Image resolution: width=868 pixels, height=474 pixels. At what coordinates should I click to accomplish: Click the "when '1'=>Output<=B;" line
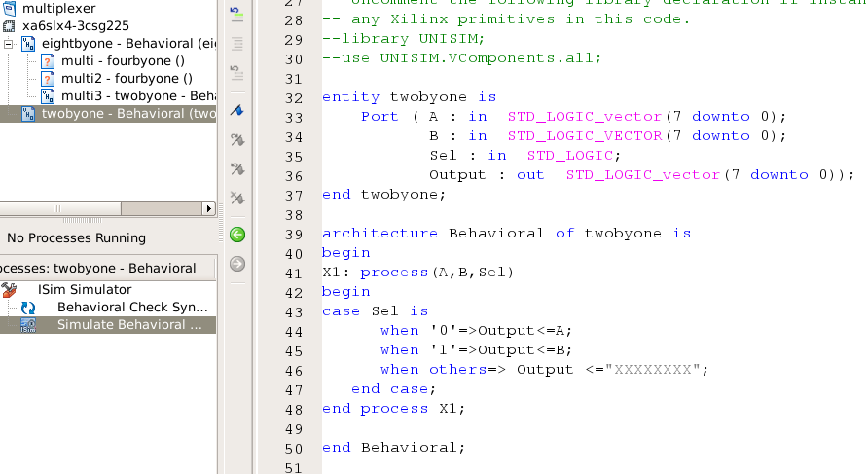tap(476, 350)
